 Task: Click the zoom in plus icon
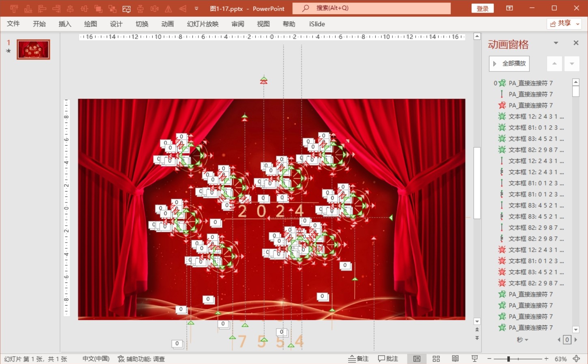(x=546, y=359)
